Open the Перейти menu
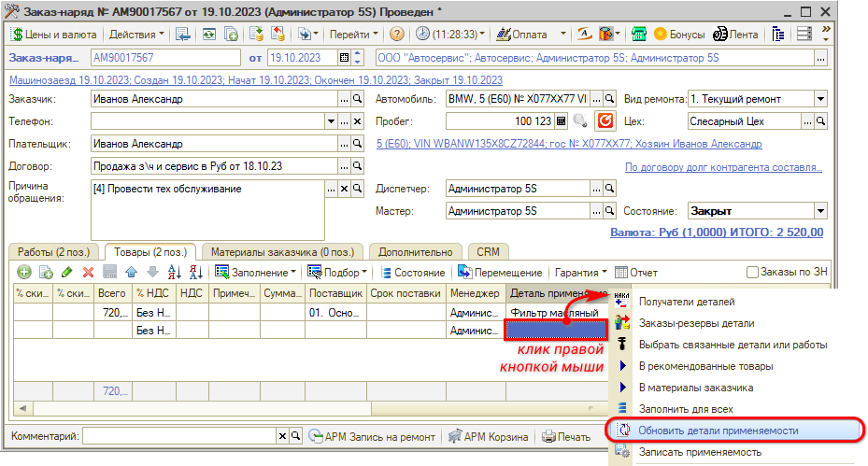Screen dimensions: 868x466 click(354, 35)
